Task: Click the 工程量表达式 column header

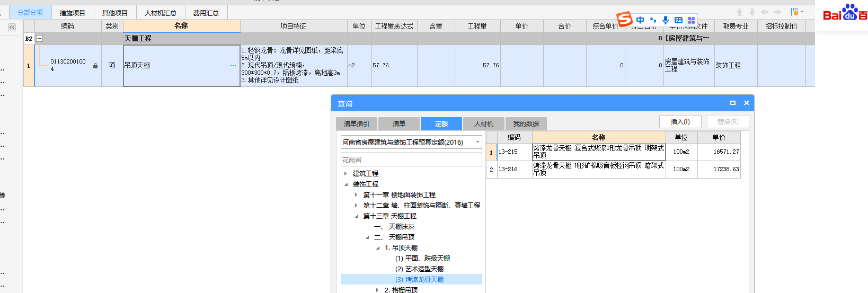Action: coord(394,26)
